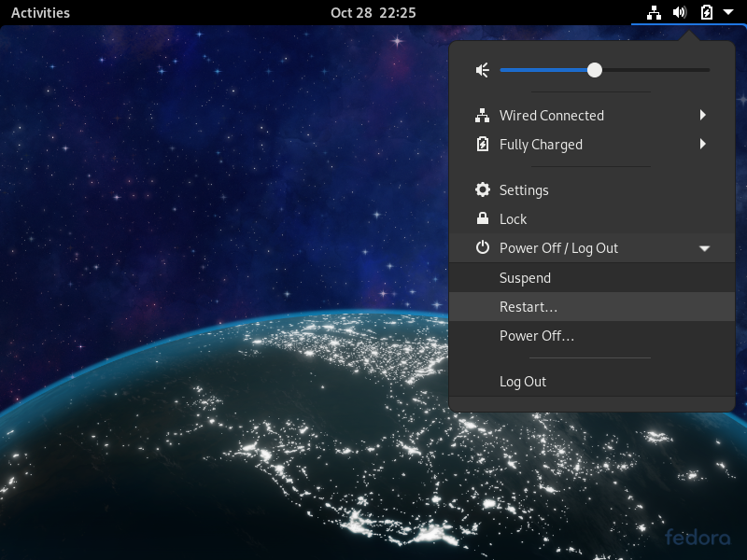The image size is (747, 560).
Task: Open Settings from the system menu
Action: tap(592, 190)
